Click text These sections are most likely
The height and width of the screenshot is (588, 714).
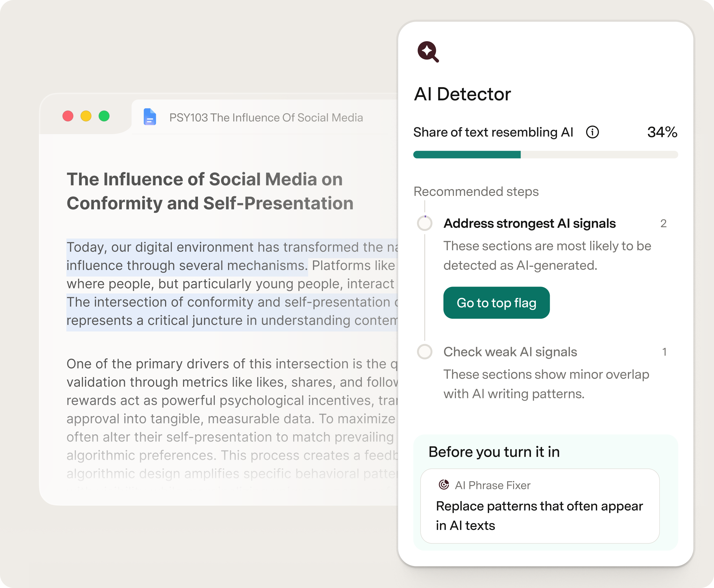[547, 256]
